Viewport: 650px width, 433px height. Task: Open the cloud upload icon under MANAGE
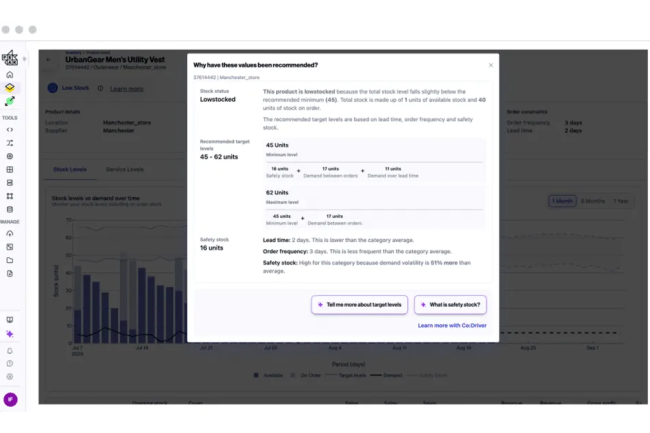[x=10, y=234]
